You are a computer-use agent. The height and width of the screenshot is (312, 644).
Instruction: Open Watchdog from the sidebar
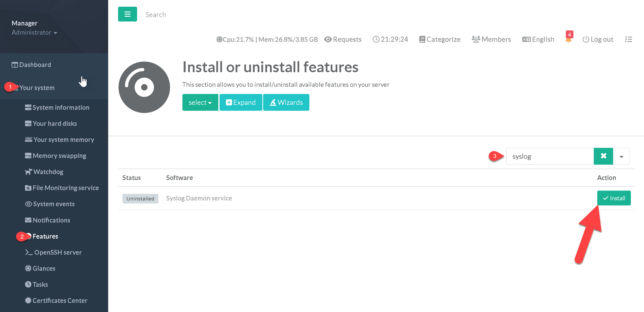tap(48, 172)
